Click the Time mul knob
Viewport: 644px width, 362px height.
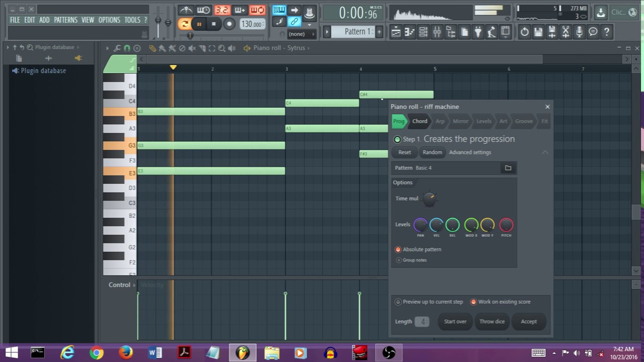(x=429, y=199)
